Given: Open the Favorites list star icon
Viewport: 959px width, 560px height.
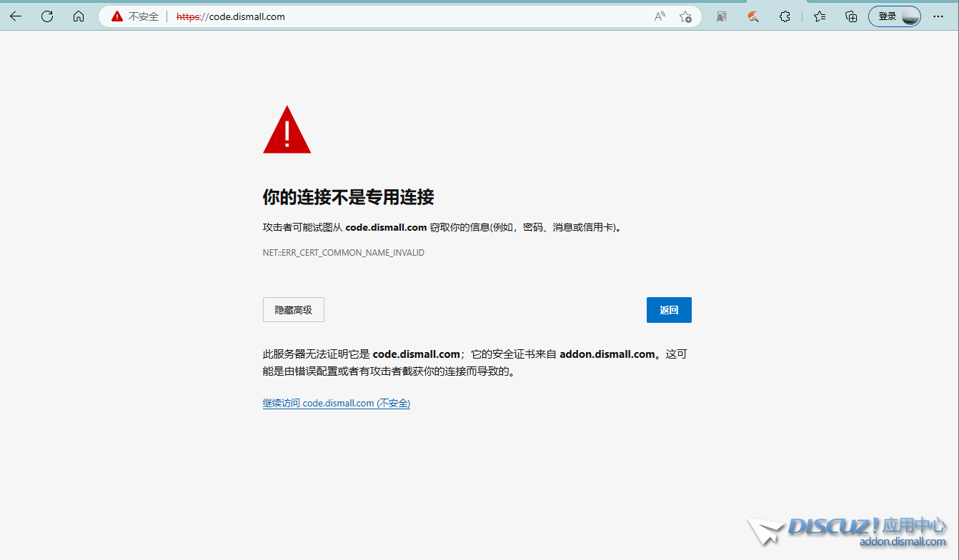Looking at the screenshot, I should click(820, 16).
